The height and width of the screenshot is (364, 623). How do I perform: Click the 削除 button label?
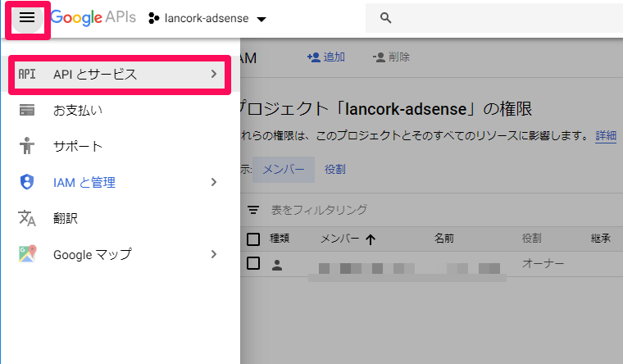click(399, 57)
